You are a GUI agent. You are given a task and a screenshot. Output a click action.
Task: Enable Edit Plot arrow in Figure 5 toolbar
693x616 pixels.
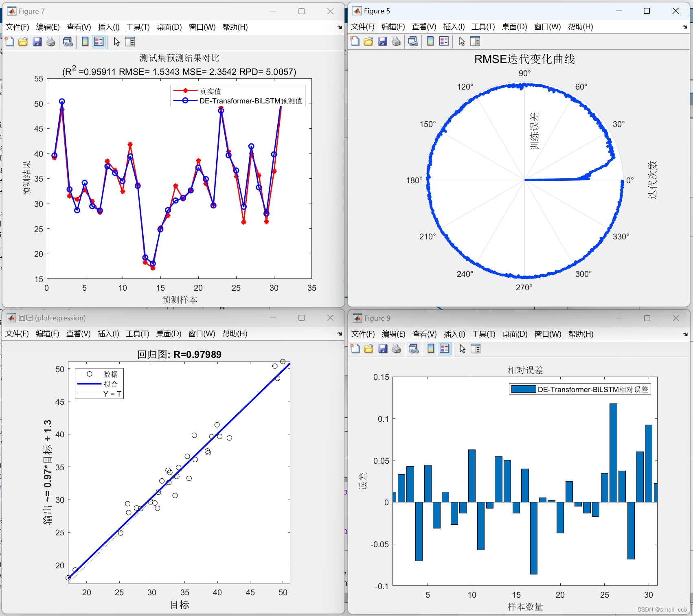[x=462, y=41]
